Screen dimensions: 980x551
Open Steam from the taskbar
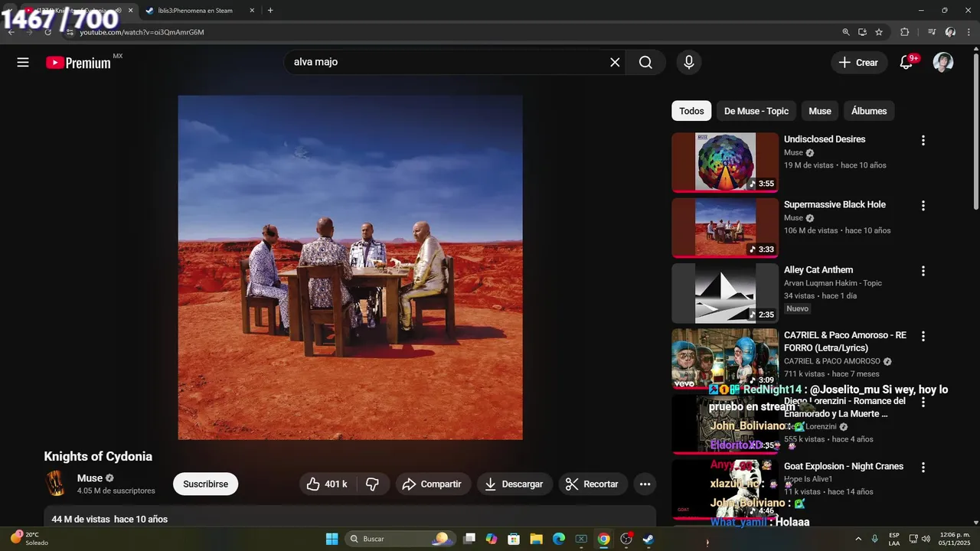tap(648, 539)
